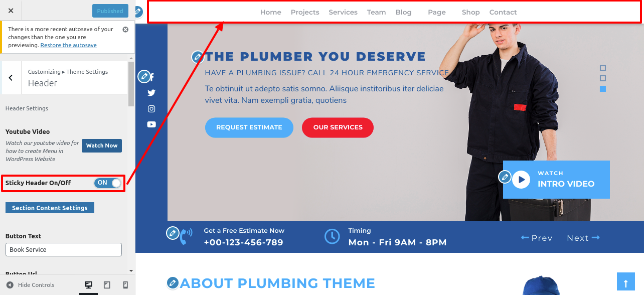644x295 pixels.
Task: Select the second slider indicator dot
Action: coord(603,78)
